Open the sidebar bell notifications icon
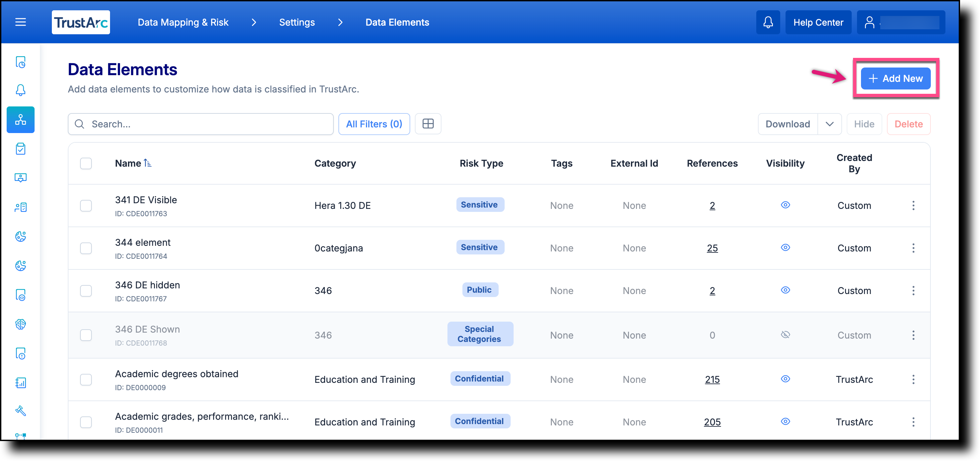The width and height of the screenshot is (980, 461). pyautogui.click(x=21, y=90)
